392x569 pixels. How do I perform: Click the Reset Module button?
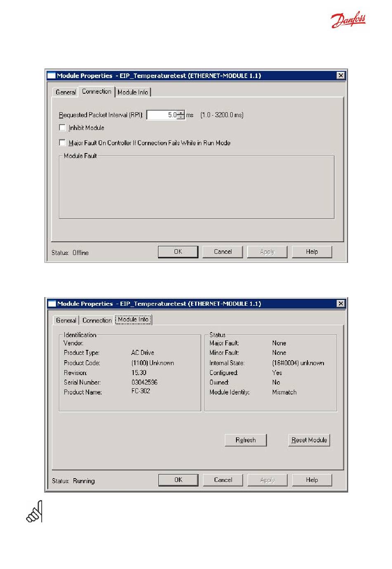[x=309, y=440]
